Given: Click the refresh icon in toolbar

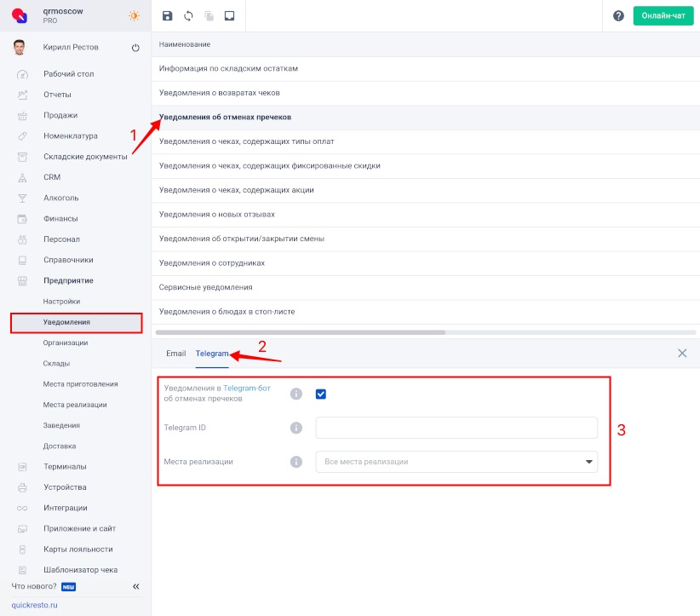Looking at the screenshot, I should [188, 16].
